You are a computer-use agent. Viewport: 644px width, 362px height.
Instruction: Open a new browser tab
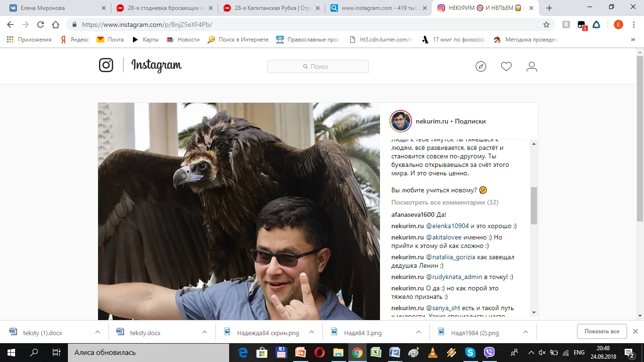pyautogui.click(x=549, y=8)
